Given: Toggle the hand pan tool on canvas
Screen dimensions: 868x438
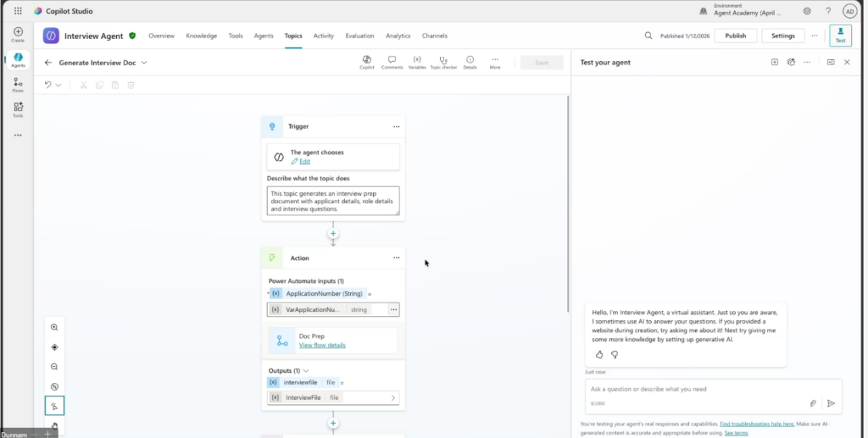Looking at the screenshot, I should (x=54, y=426).
